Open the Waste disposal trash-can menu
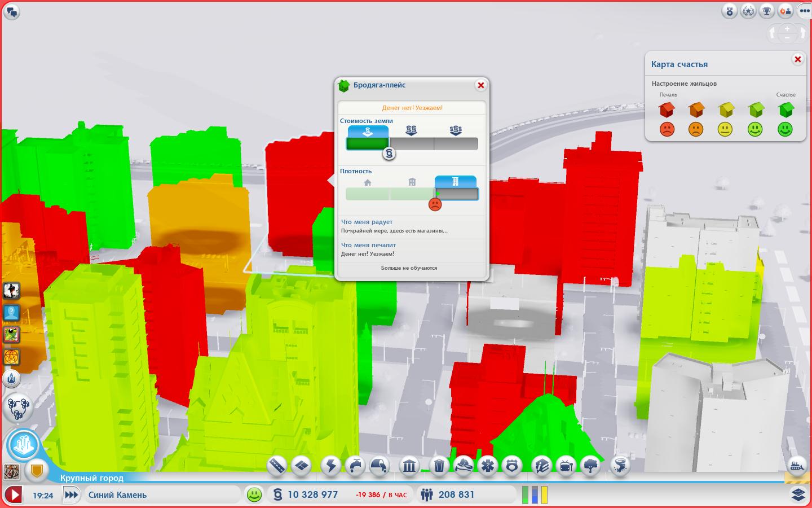This screenshot has height=508, width=812. tap(439, 466)
